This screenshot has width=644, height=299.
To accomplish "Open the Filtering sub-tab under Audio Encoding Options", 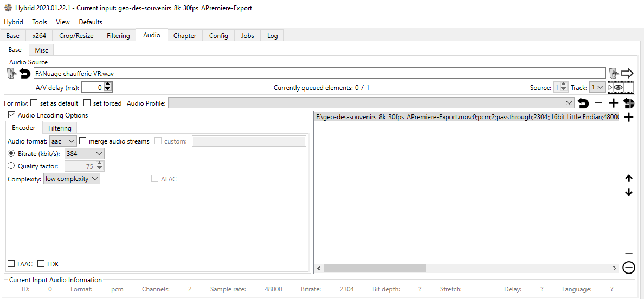I will pyautogui.click(x=60, y=128).
